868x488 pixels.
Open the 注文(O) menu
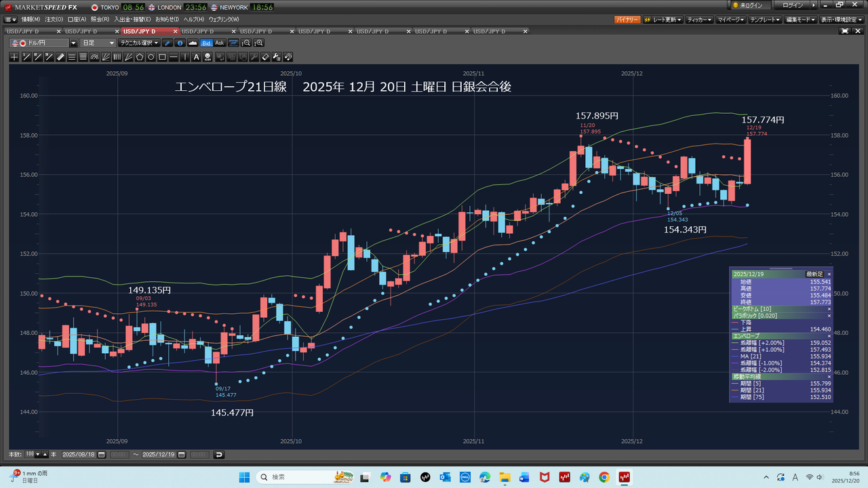coord(54,19)
